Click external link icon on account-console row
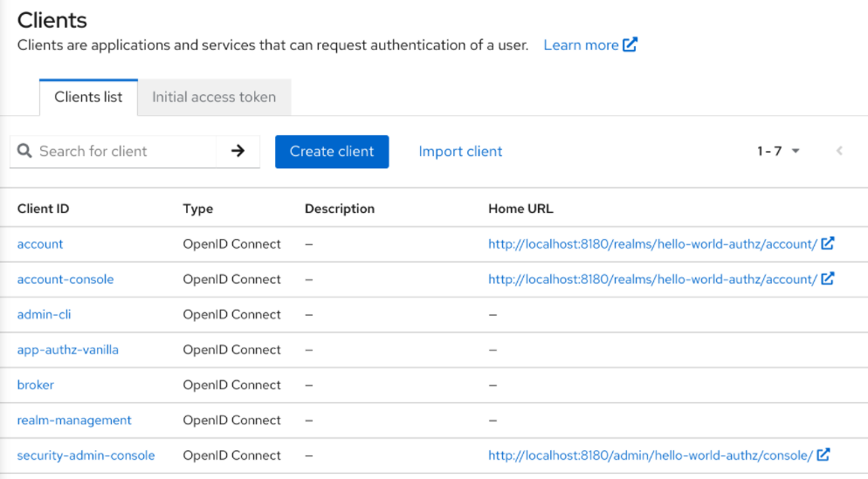The height and width of the screenshot is (479, 868). tap(828, 279)
